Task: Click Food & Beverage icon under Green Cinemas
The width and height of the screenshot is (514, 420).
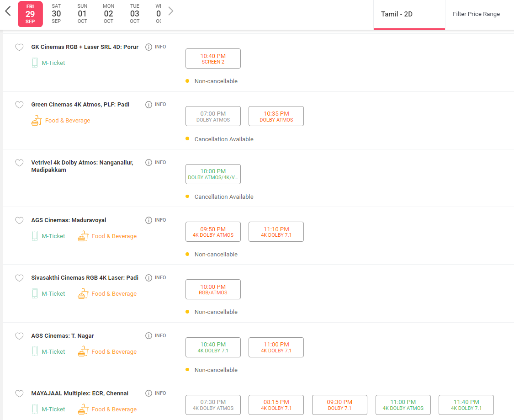Action: pyautogui.click(x=37, y=120)
